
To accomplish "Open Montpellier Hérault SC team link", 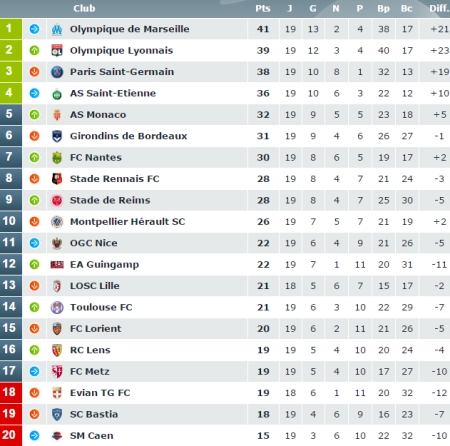I will (128, 222).
